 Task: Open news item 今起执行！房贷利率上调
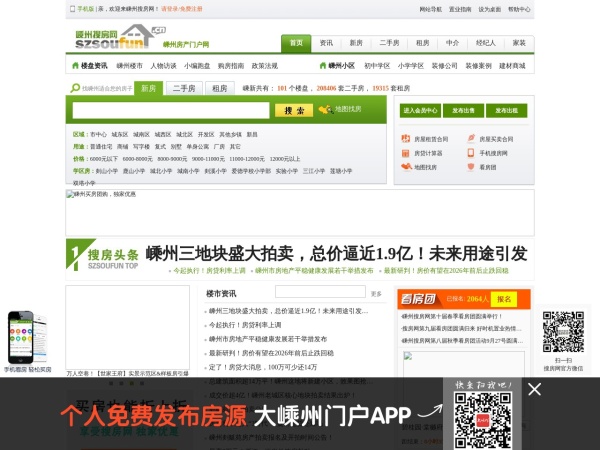point(245,325)
